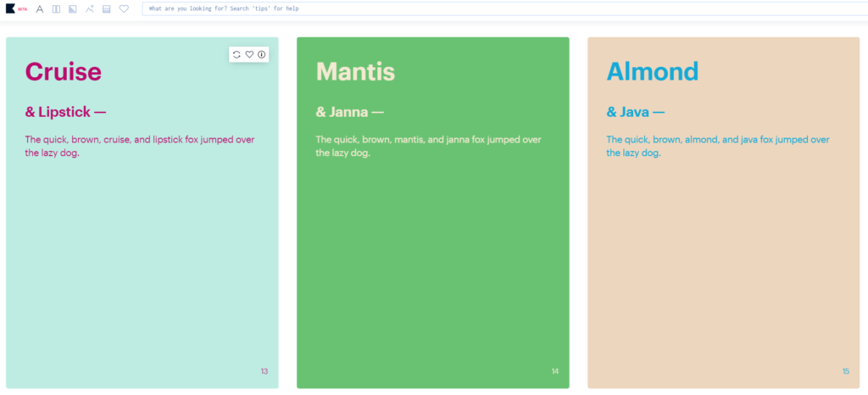Select the mint Cruise color card

pos(142,213)
